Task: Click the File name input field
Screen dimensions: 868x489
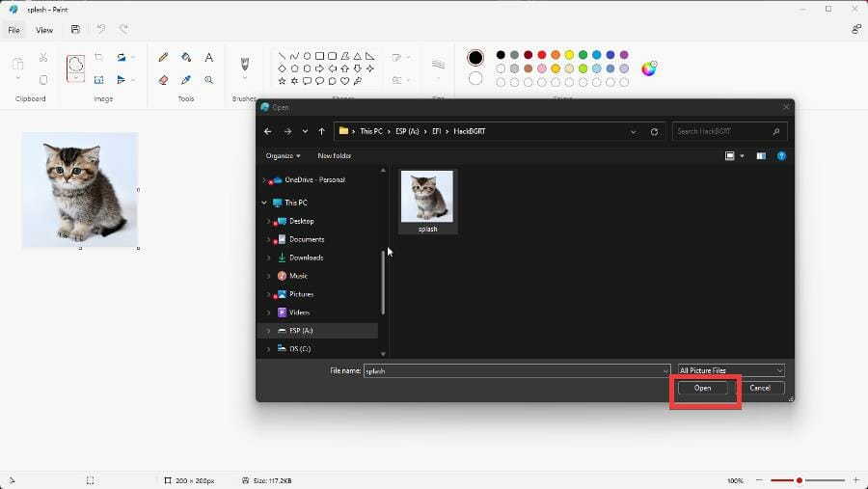Action: click(x=517, y=371)
